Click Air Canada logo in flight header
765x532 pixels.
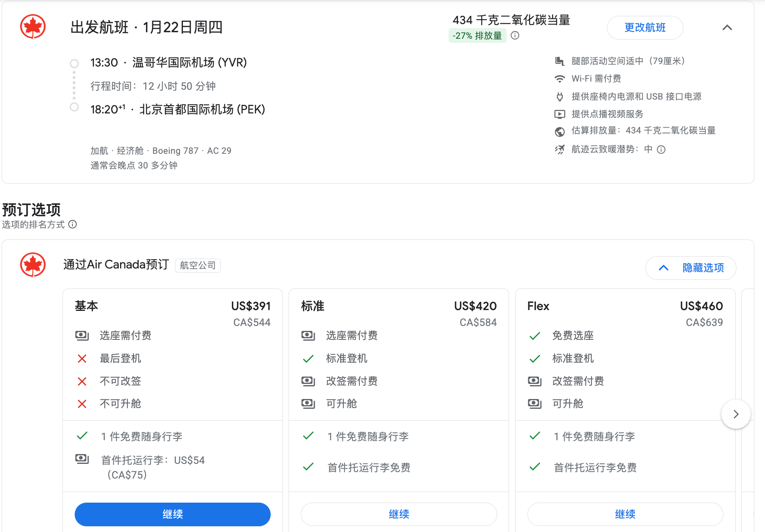[x=33, y=27]
